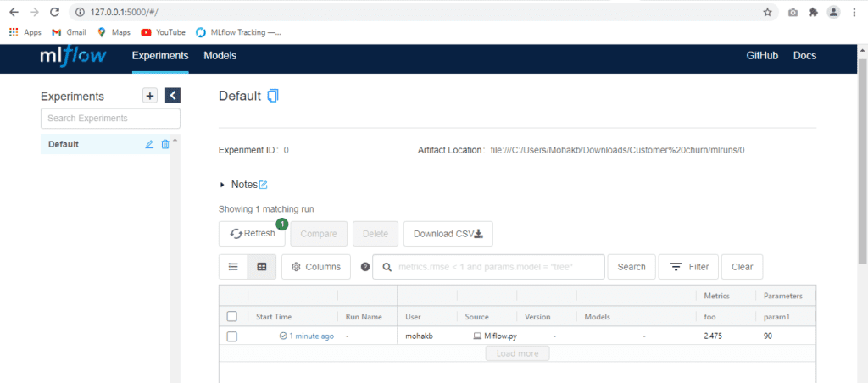Switch to compact list view icon
Screen dimensions: 868x383
point(234,267)
